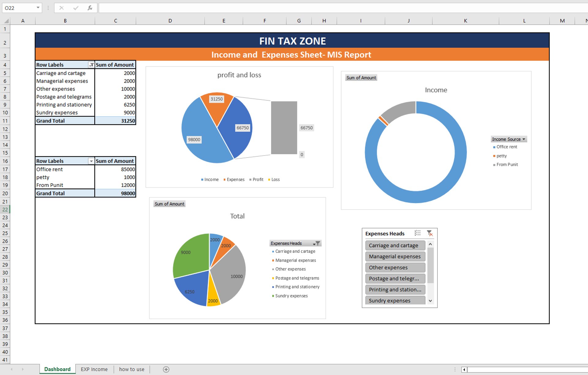Click the Cancel X formula bar icon
This screenshot has width=588, height=375.
pos(62,8)
